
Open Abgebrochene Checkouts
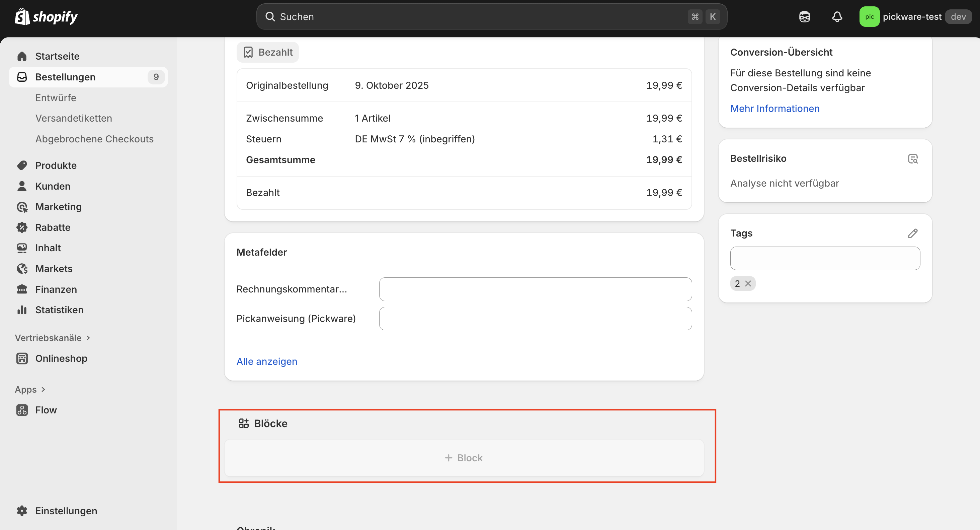pyautogui.click(x=94, y=139)
